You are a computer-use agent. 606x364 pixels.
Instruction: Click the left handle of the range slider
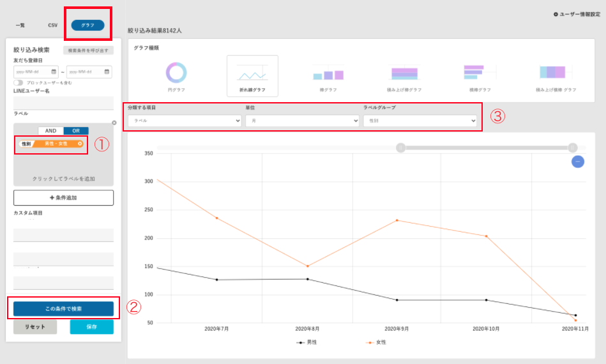click(400, 148)
